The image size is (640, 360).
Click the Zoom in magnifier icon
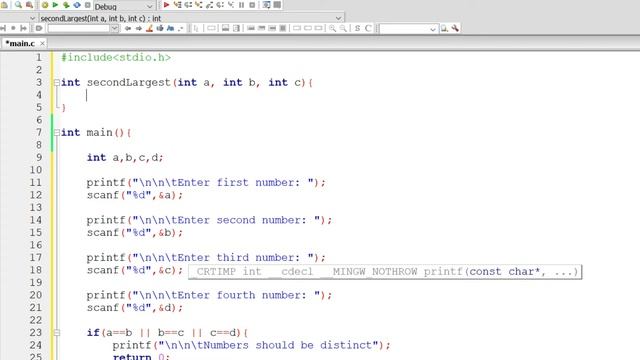(333, 28)
